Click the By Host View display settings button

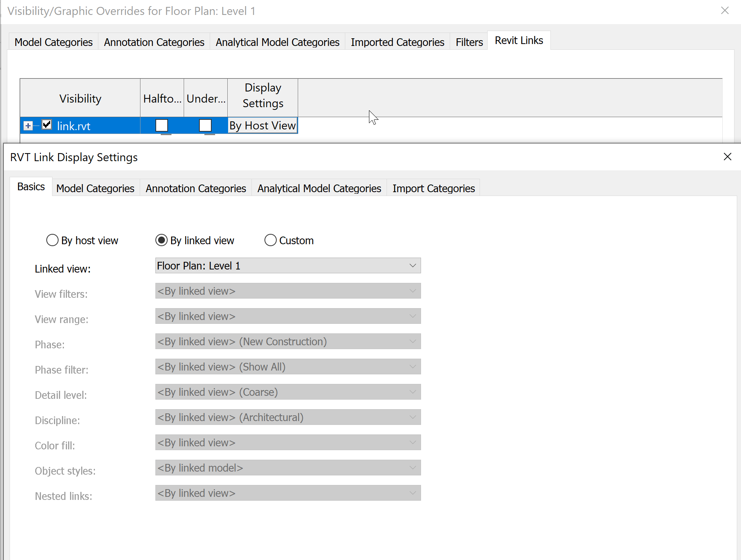tap(263, 126)
